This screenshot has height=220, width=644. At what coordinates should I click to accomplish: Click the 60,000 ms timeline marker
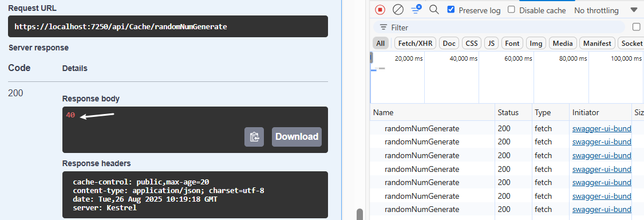coord(518,59)
